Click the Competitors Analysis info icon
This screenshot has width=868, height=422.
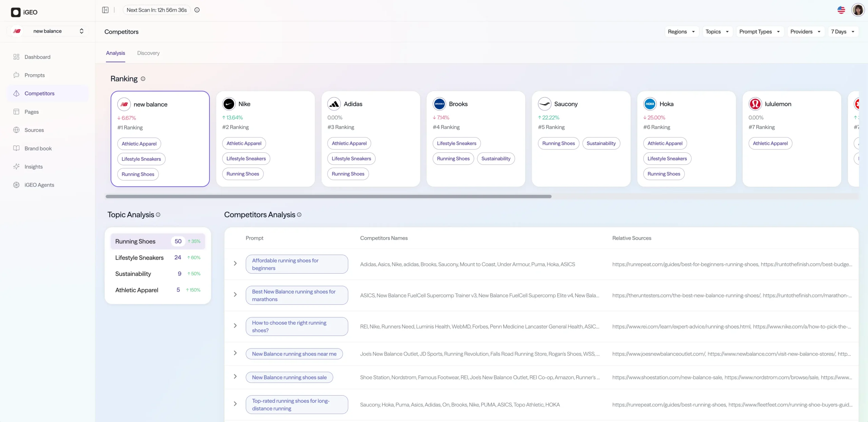(x=299, y=215)
